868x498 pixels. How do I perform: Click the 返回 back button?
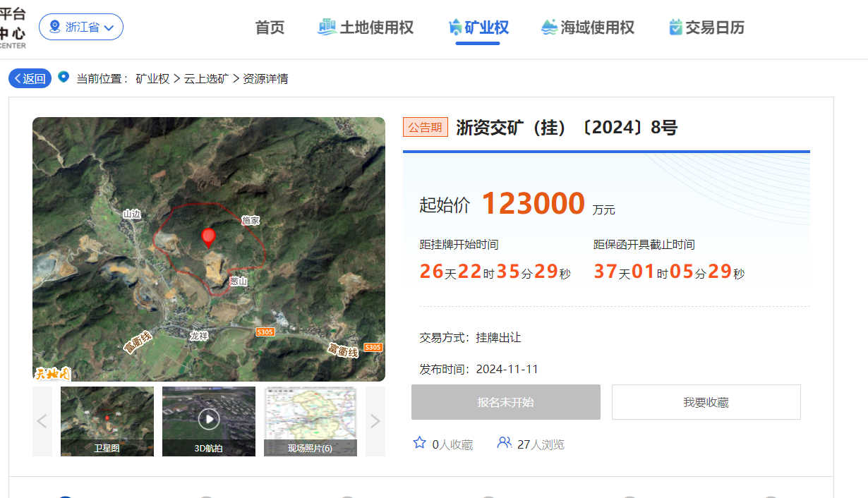(x=30, y=78)
